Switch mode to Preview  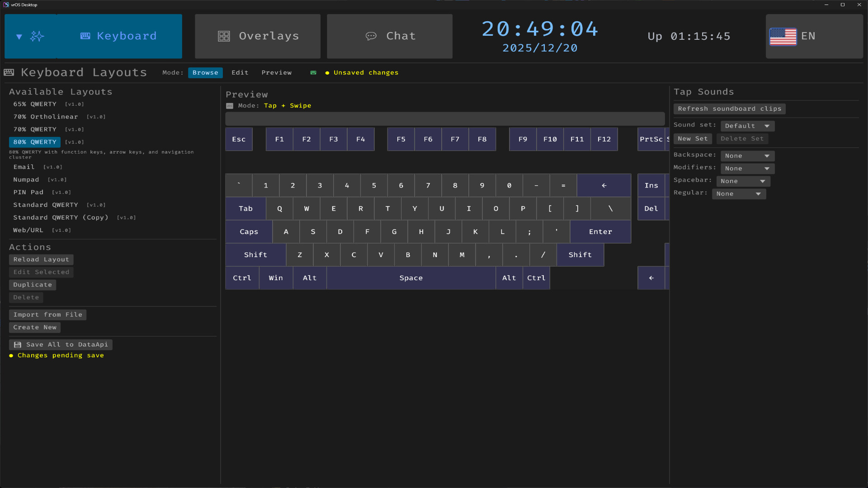tap(276, 72)
